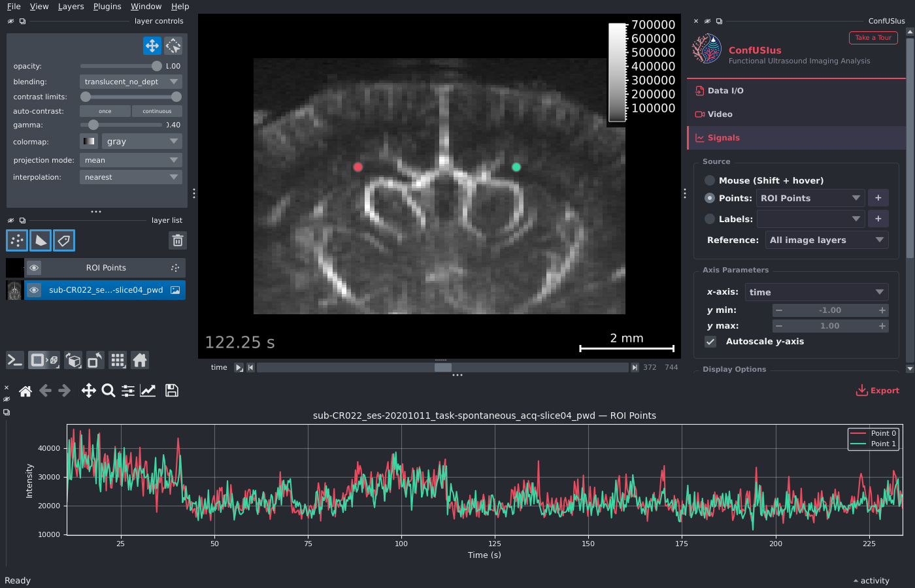Open the Data I/O section
915x588 pixels.
pos(796,91)
